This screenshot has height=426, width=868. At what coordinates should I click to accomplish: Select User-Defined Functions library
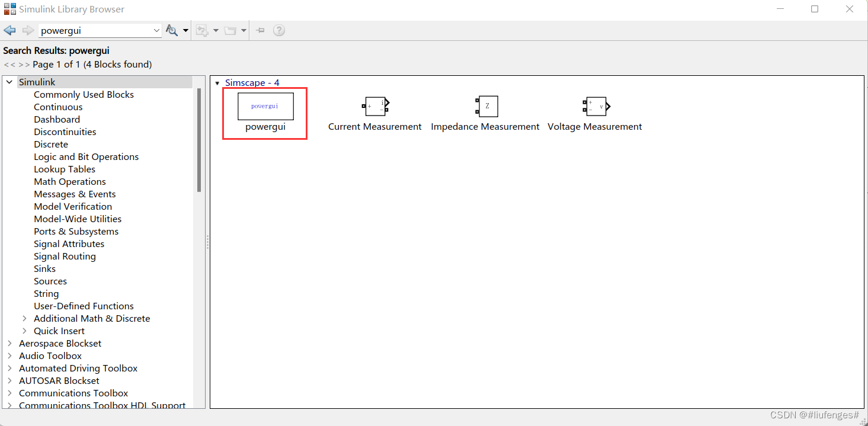[x=84, y=306]
